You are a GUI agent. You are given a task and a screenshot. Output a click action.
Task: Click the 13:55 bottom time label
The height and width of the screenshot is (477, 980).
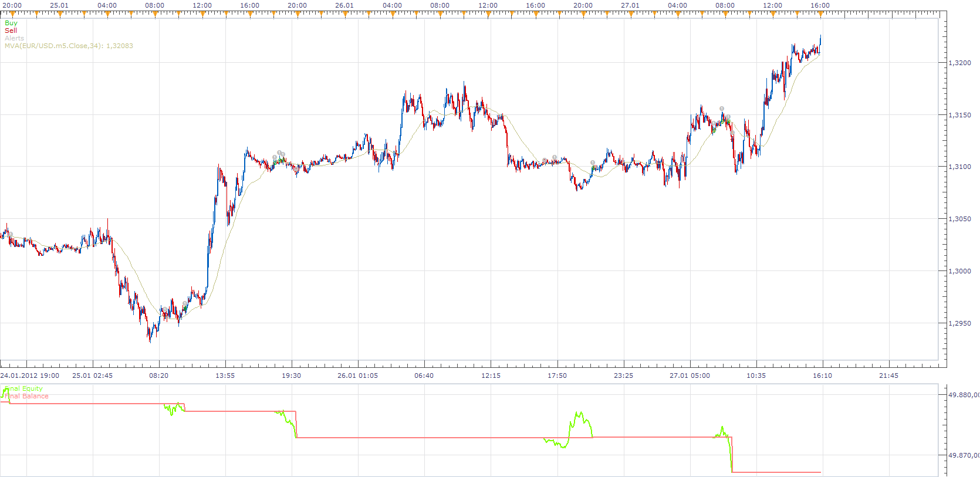(225, 375)
